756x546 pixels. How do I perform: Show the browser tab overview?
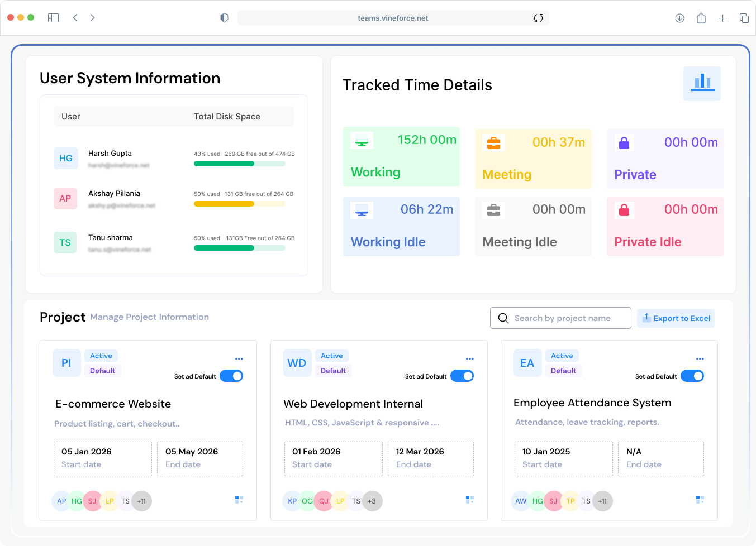tap(744, 17)
